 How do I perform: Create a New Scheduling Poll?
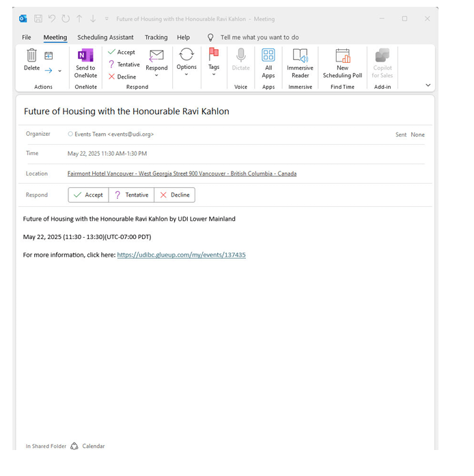point(342,61)
